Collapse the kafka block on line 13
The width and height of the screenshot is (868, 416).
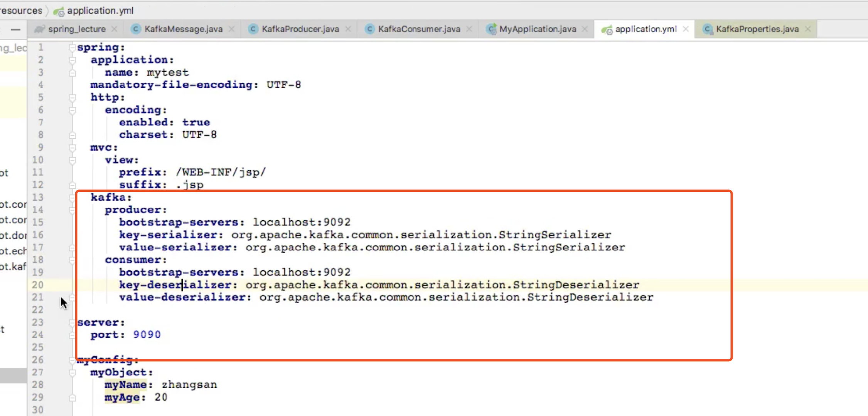click(x=72, y=198)
